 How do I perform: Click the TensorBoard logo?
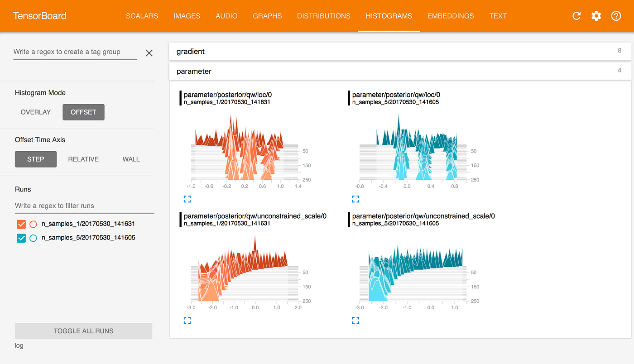[x=40, y=16]
